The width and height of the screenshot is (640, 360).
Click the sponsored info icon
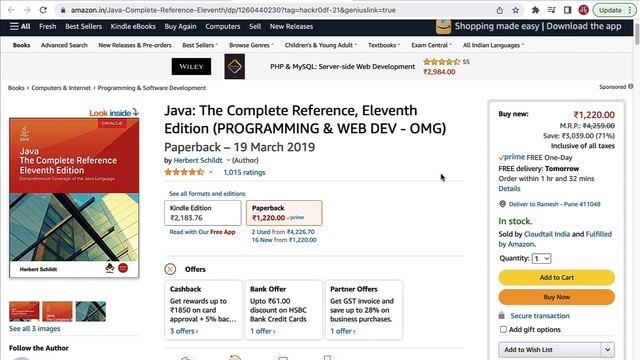point(631,87)
